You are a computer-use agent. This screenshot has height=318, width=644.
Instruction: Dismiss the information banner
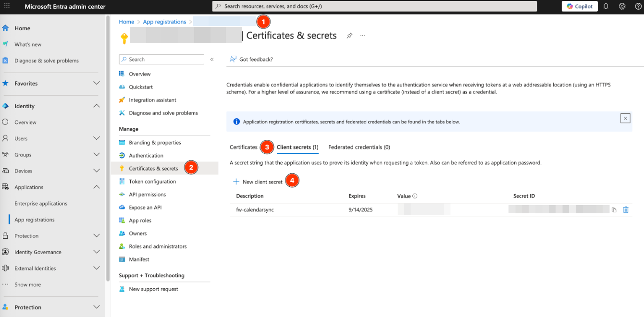tap(625, 118)
